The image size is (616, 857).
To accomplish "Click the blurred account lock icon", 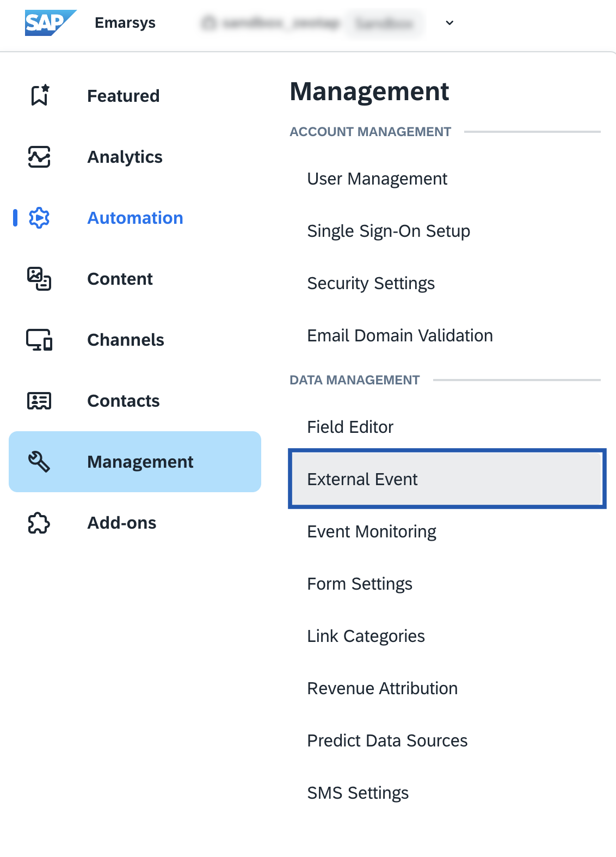I will (208, 23).
